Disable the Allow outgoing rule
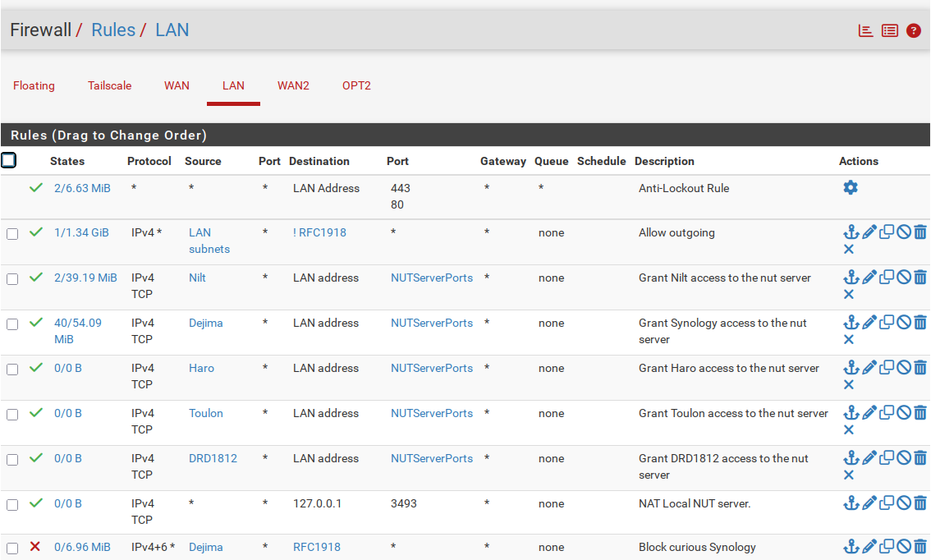Screen dimensions: 931x560 coord(904,232)
